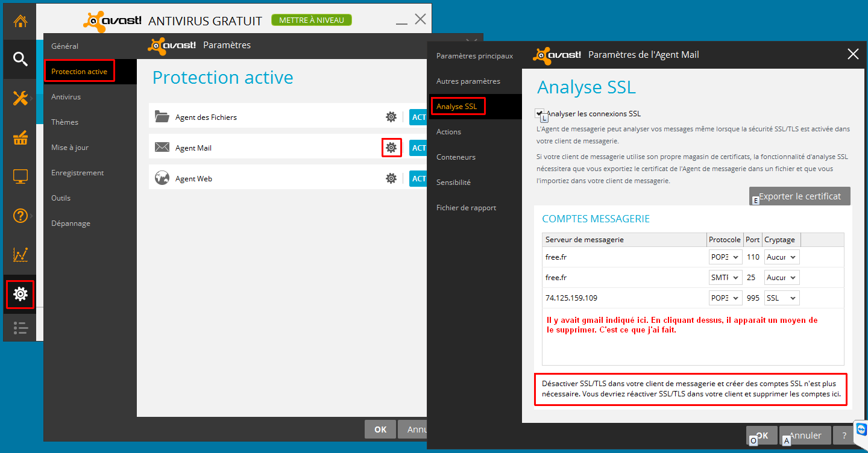This screenshot has width=868, height=453.
Task: Open the Help question mark icon
Action: (20, 216)
